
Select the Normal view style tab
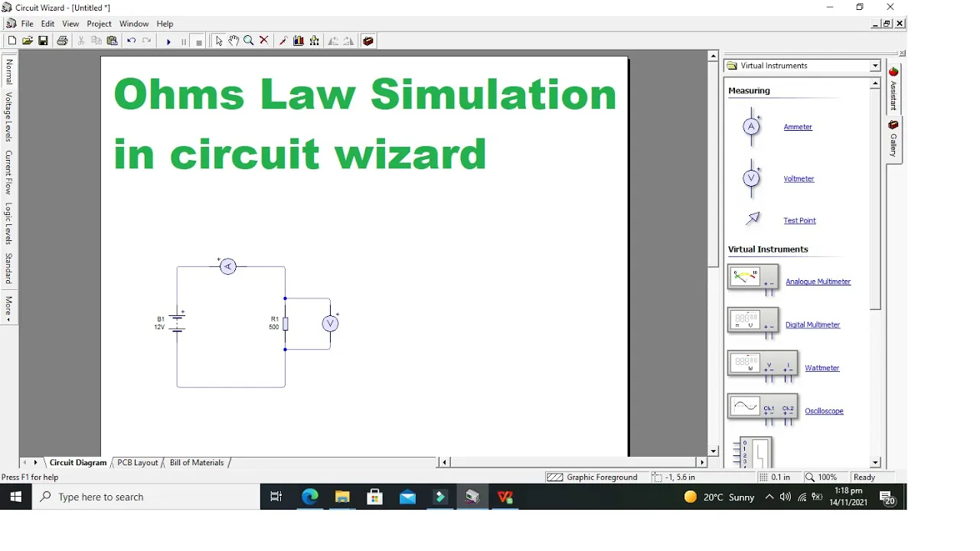[x=9, y=72]
